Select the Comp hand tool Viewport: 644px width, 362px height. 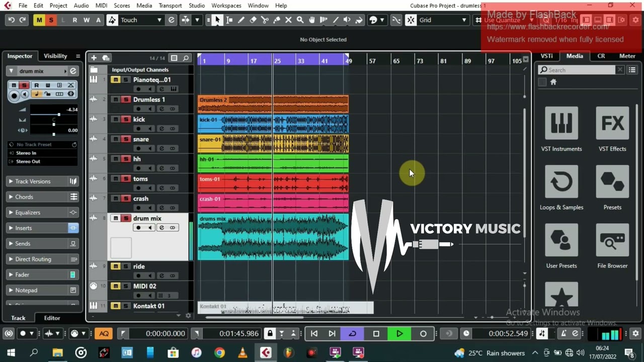(x=312, y=20)
